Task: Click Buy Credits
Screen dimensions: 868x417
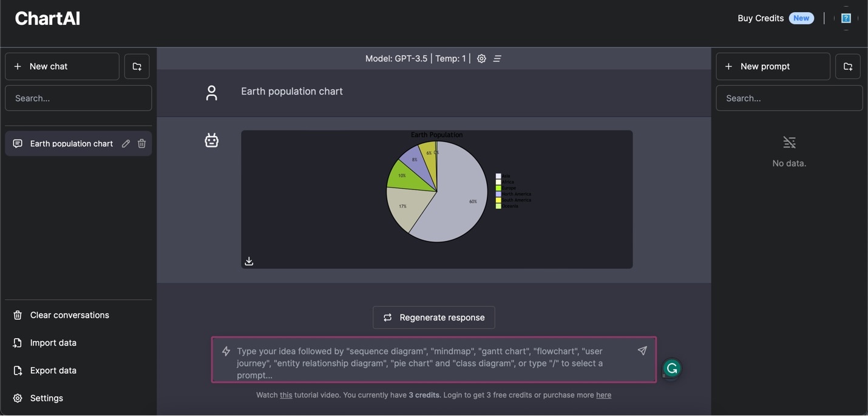Action: click(x=761, y=18)
